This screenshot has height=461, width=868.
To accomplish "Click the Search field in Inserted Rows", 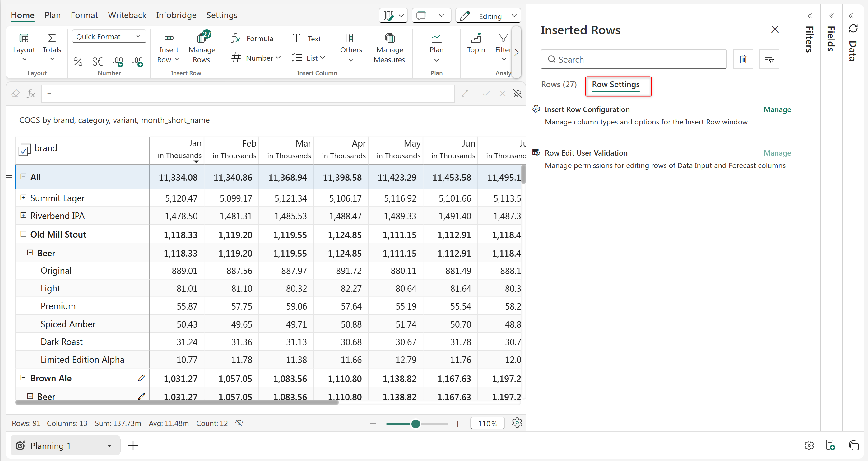I will coord(634,59).
